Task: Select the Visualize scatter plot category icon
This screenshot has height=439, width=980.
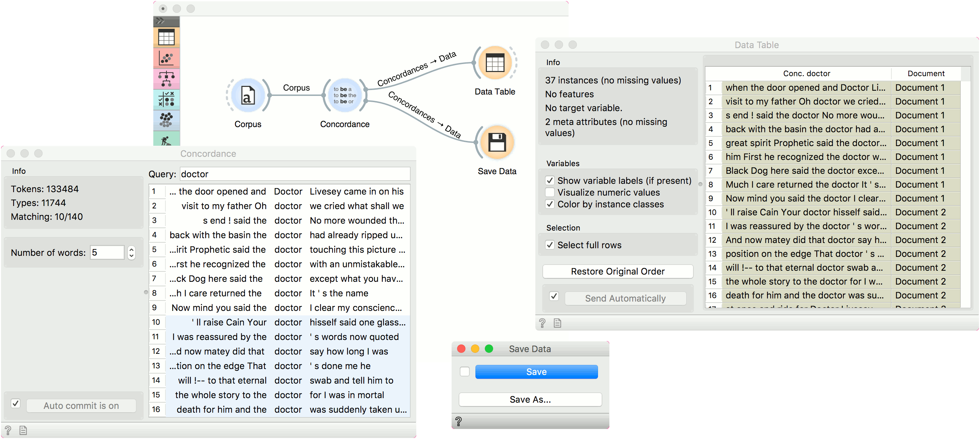Action: coord(166,58)
